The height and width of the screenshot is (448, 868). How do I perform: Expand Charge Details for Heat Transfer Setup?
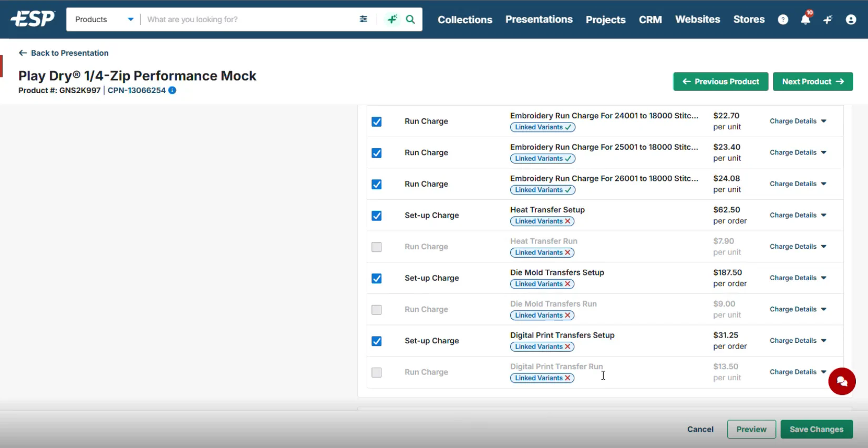798,215
